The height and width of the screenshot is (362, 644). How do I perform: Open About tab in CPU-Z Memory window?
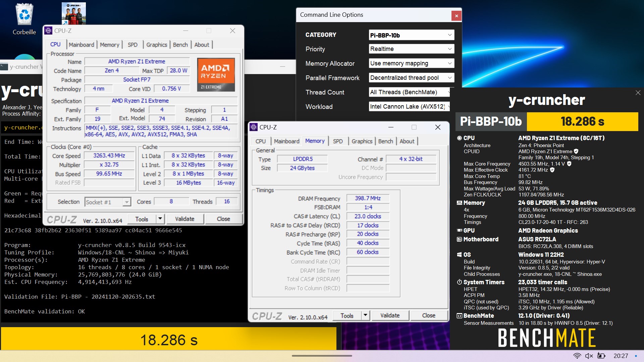[x=407, y=141]
